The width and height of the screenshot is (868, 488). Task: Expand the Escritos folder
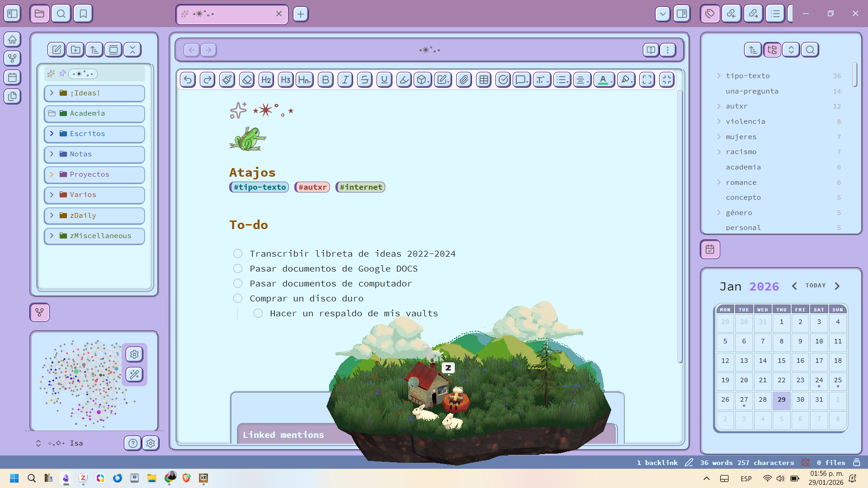51,134
